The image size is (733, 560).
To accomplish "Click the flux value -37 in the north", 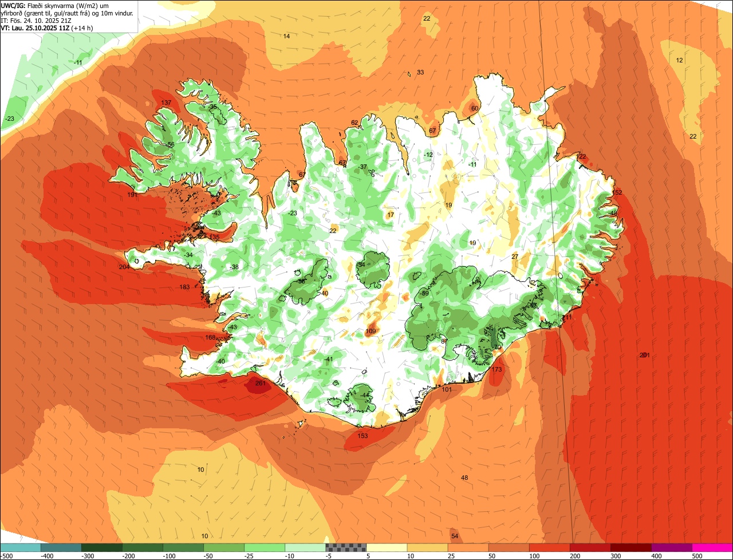I will click(x=362, y=167).
